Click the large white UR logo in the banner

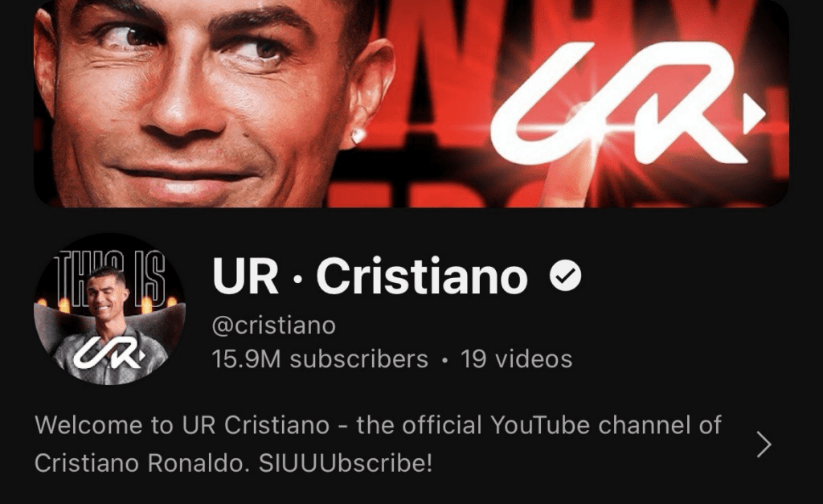[x=627, y=102]
